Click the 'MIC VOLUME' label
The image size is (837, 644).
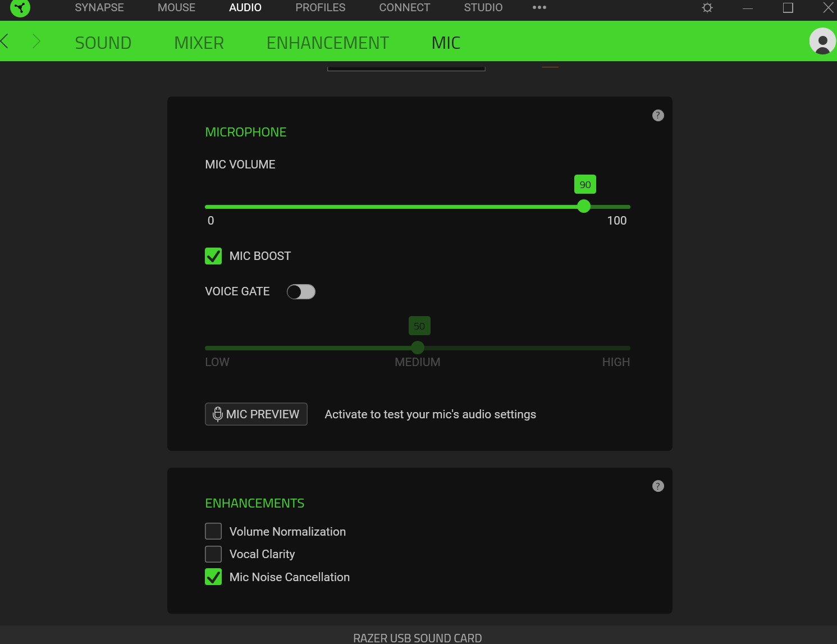click(240, 165)
